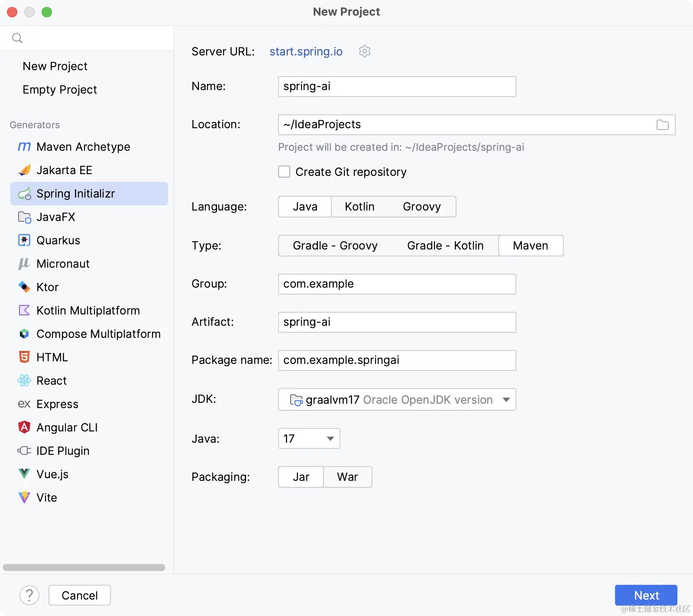Click the JDK folder icon in combo box
This screenshot has width=693, height=616.
pyautogui.click(x=296, y=400)
